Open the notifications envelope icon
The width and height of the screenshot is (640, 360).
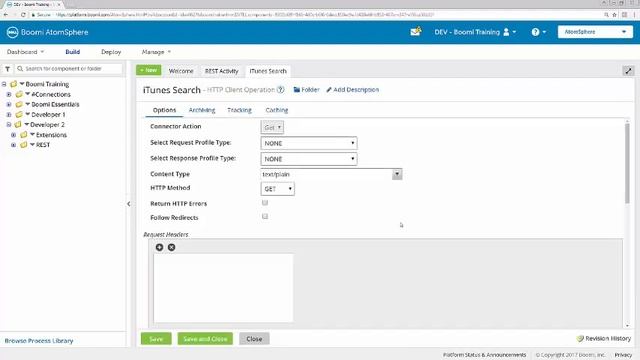click(416, 31)
